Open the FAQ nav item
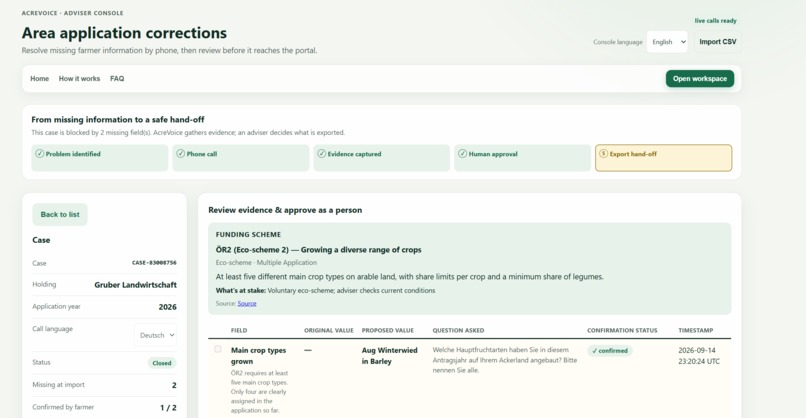This screenshot has width=806, height=418. pyautogui.click(x=117, y=79)
